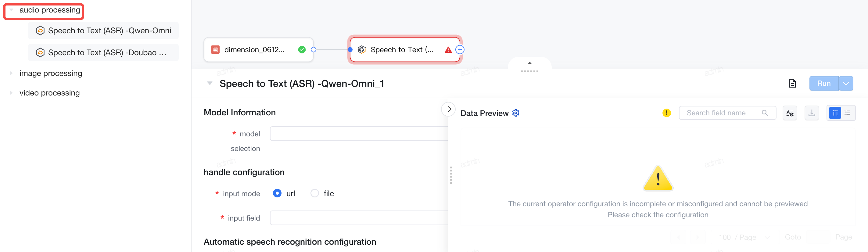Click the Run button
Viewport: 868px width, 252px height.
[x=823, y=83]
